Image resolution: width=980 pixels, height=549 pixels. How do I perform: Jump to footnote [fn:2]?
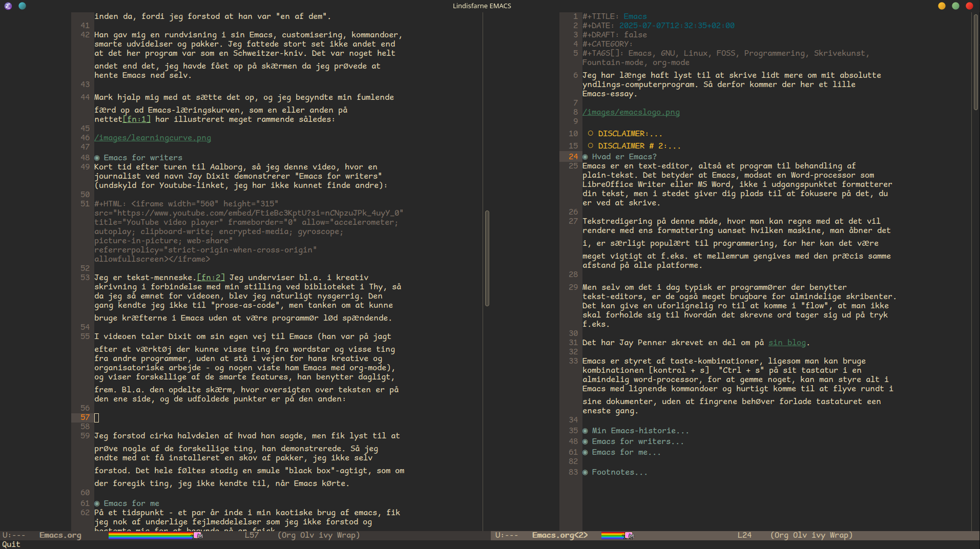tap(211, 278)
